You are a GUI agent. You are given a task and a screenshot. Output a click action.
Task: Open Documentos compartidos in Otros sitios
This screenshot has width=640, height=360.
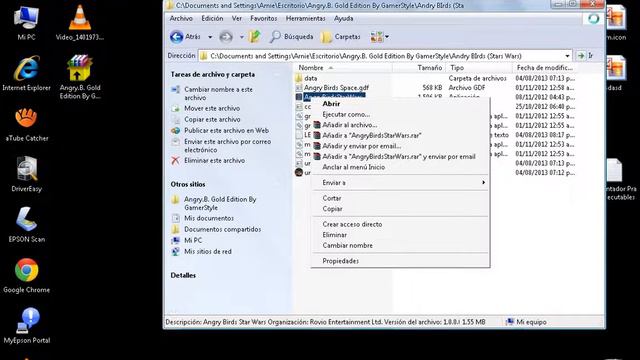[x=222, y=229]
